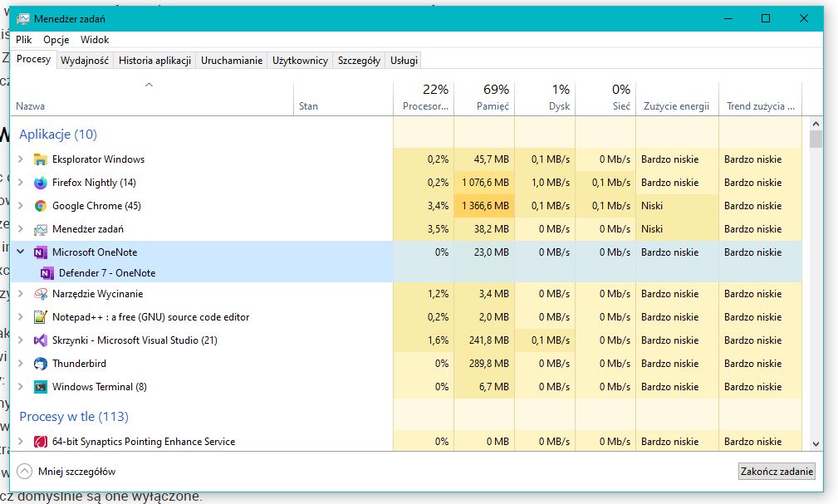This screenshot has width=838, height=504.
Task: Expand the Windows Terminal process group
Action: 21,387
